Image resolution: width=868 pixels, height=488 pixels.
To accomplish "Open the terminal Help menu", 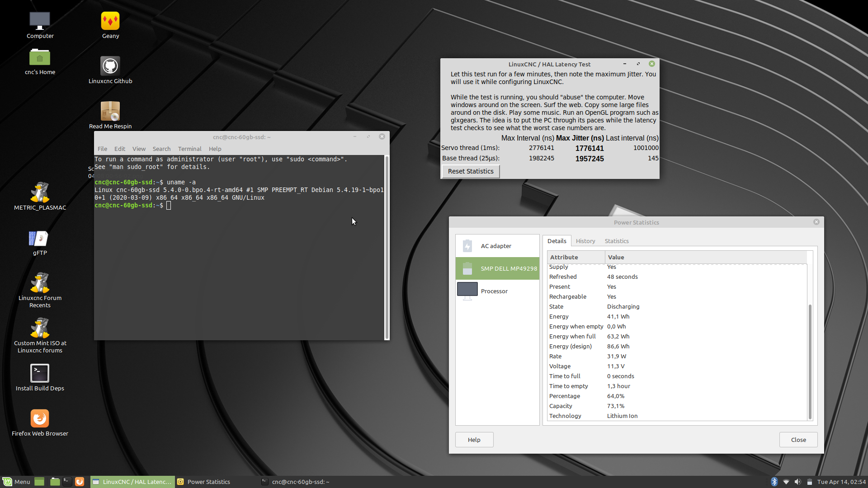I will coord(215,149).
